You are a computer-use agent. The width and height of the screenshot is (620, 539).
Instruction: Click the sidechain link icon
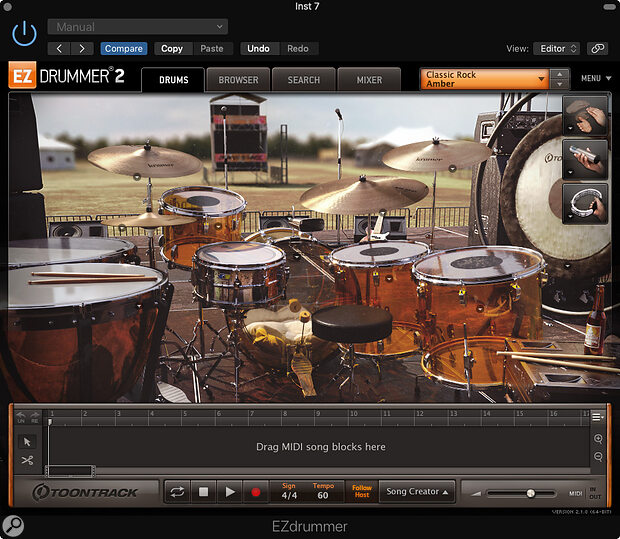(x=597, y=49)
